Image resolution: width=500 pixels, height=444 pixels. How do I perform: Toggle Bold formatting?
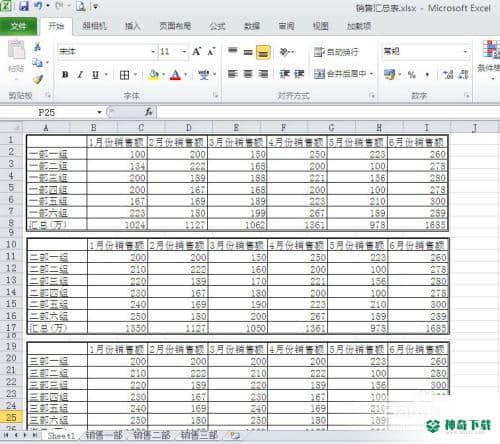click(65, 75)
